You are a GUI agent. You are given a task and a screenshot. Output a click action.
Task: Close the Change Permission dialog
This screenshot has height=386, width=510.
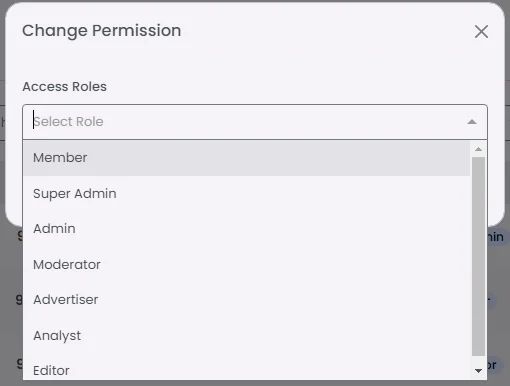point(481,32)
